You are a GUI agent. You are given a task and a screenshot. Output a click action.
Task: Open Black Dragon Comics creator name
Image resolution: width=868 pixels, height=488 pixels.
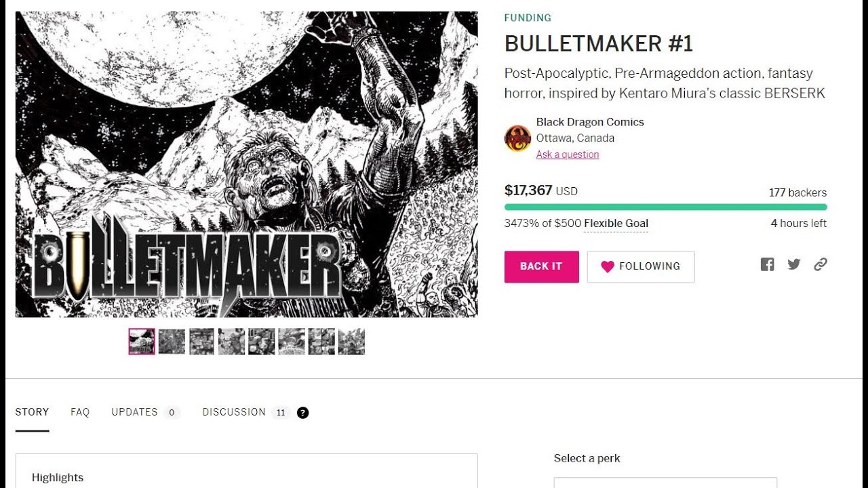point(590,122)
